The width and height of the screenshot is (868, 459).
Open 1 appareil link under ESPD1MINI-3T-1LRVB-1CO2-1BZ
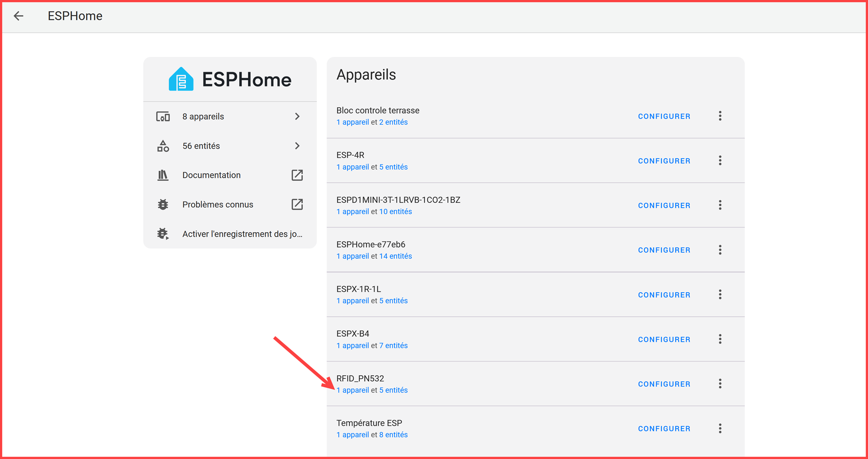pyautogui.click(x=353, y=211)
